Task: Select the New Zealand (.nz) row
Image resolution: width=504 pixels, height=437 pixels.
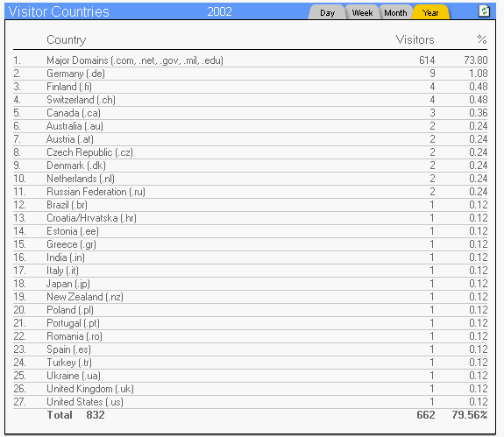Action: tap(250, 297)
